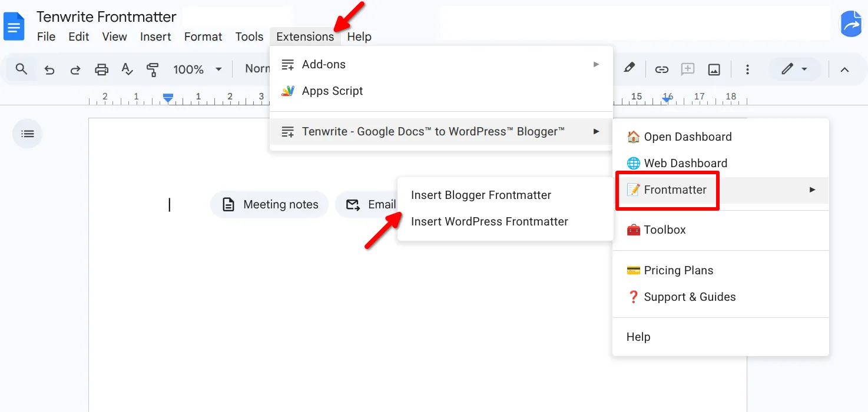Click the document title Tenwrite Frontmatter
Viewport: 868px width, 412px height.
pos(106,16)
